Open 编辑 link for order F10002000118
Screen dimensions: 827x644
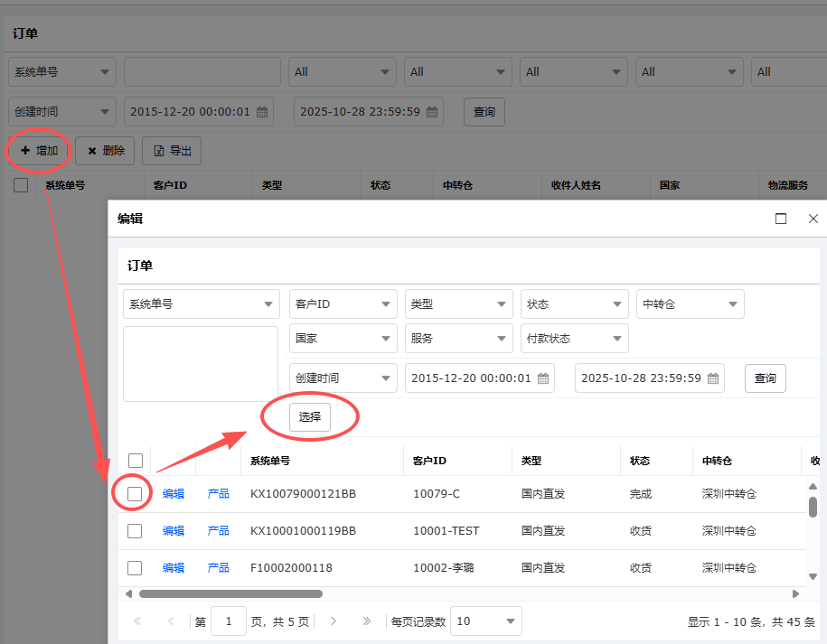[x=174, y=568]
